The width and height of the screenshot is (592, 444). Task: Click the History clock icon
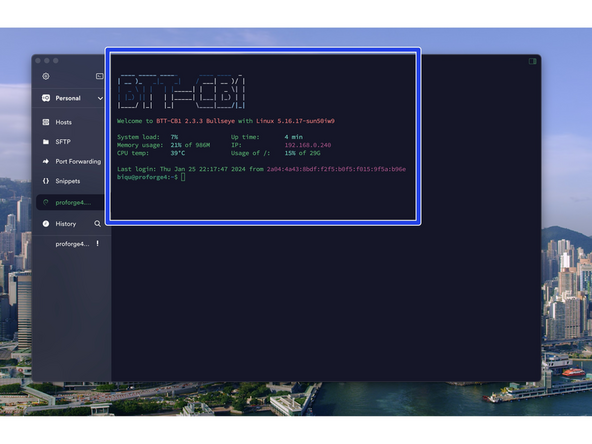tap(46, 224)
